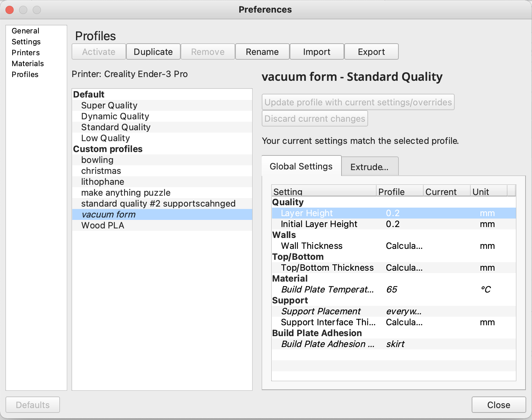Image resolution: width=532 pixels, height=420 pixels.
Task: Select the Low Quality profile
Action: pos(162,138)
